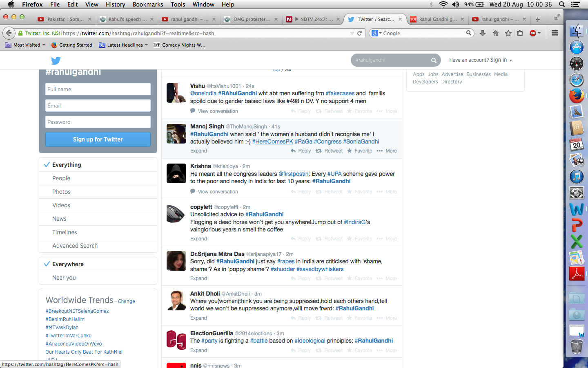Click the search magnifier in Twitter search box

click(x=434, y=60)
